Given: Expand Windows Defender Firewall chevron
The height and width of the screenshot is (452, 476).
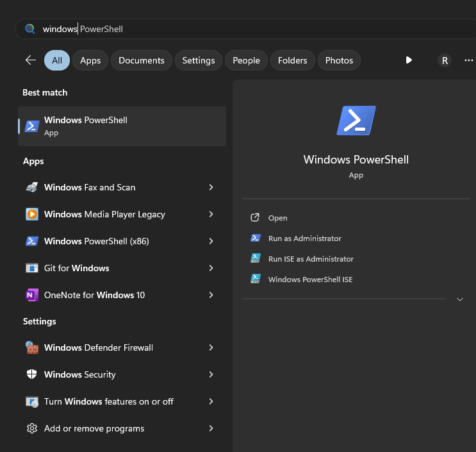Looking at the screenshot, I should click(x=211, y=347).
